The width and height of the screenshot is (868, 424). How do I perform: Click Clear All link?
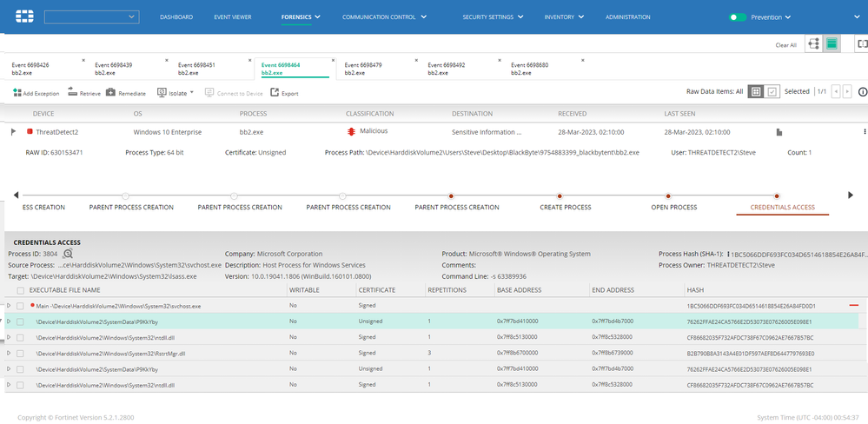click(785, 45)
